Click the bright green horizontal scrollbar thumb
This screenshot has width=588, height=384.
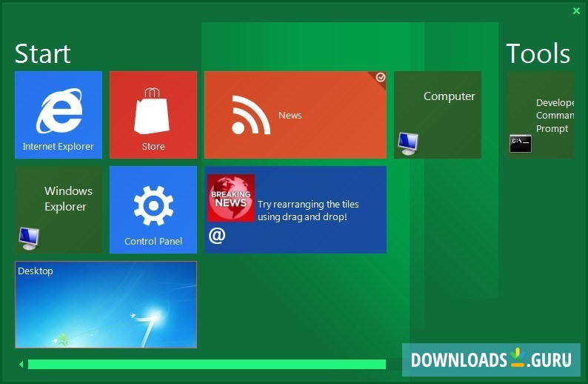(x=207, y=364)
